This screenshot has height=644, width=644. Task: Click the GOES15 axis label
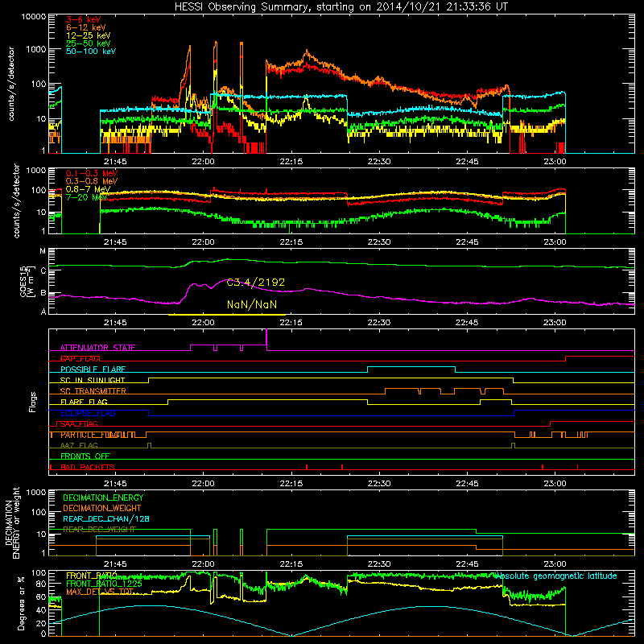[x=26, y=282]
